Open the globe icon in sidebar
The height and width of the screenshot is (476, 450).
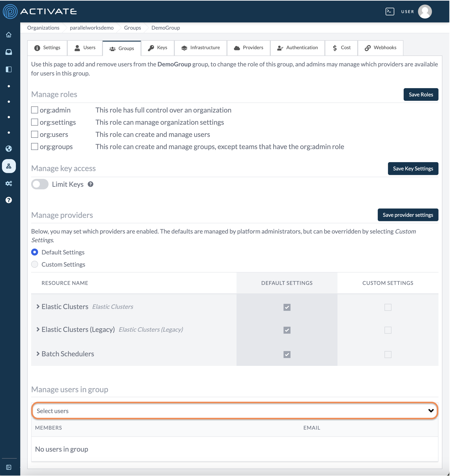(9, 149)
